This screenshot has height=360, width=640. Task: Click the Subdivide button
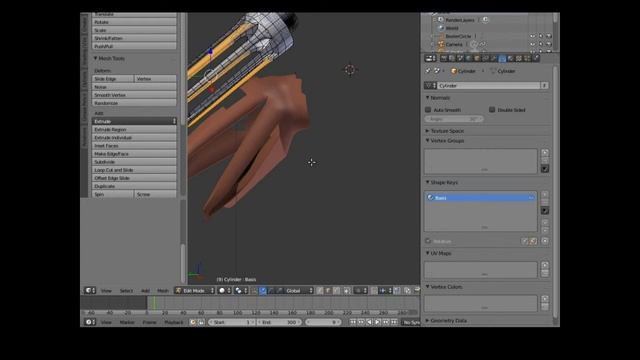pos(134,162)
